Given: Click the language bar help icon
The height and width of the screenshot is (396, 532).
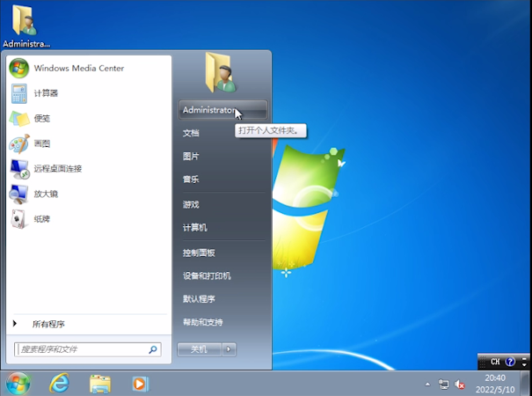Looking at the screenshot, I should pyautogui.click(x=510, y=362).
